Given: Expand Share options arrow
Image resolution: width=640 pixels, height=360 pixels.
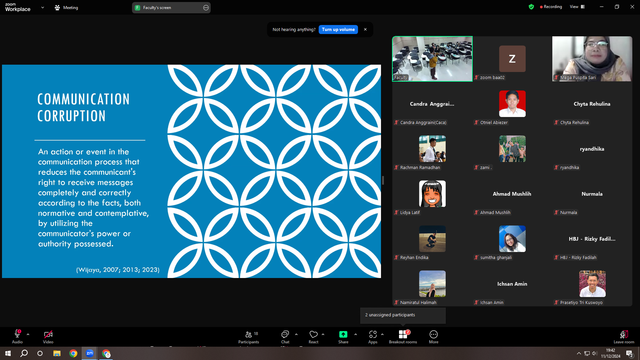Looking at the screenshot, I should tap(355, 334).
